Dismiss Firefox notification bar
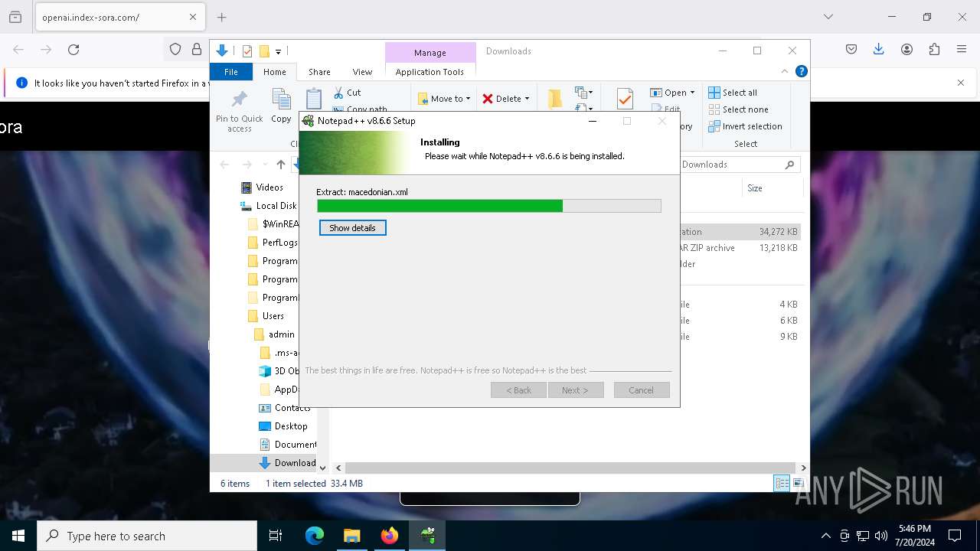Screen dimensions: 980x551 point(961,83)
